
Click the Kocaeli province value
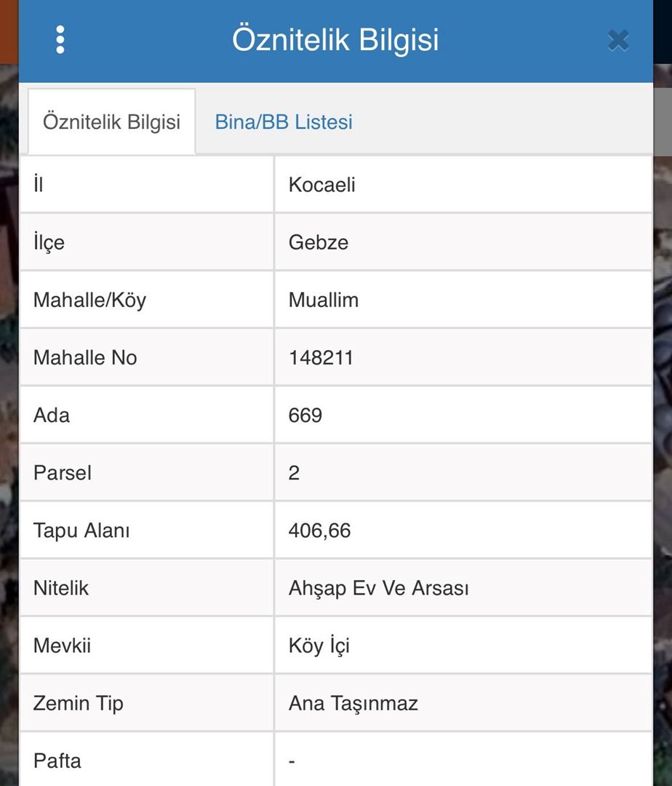pyautogui.click(x=322, y=185)
